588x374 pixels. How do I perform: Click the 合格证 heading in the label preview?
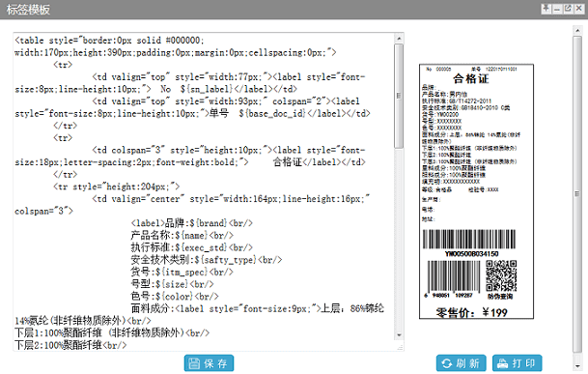(x=471, y=79)
